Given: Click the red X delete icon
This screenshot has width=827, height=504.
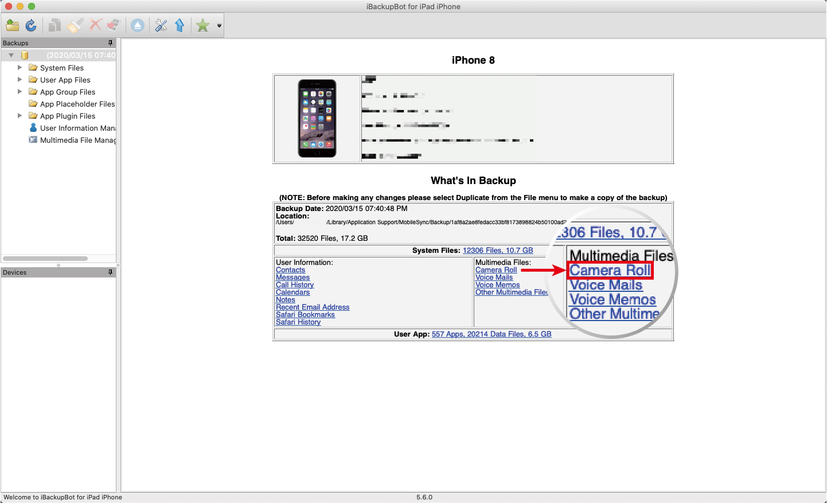Looking at the screenshot, I should click(x=95, y=25).
